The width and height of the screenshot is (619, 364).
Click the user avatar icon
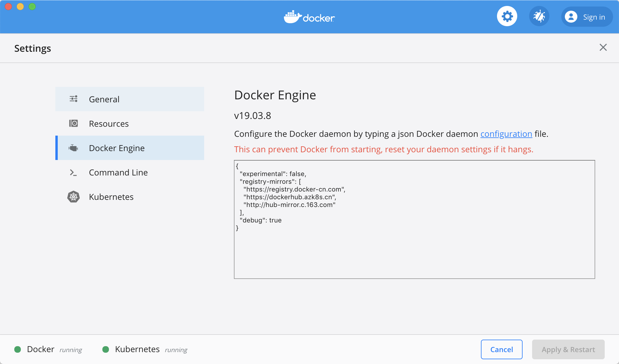click(571, 17)
